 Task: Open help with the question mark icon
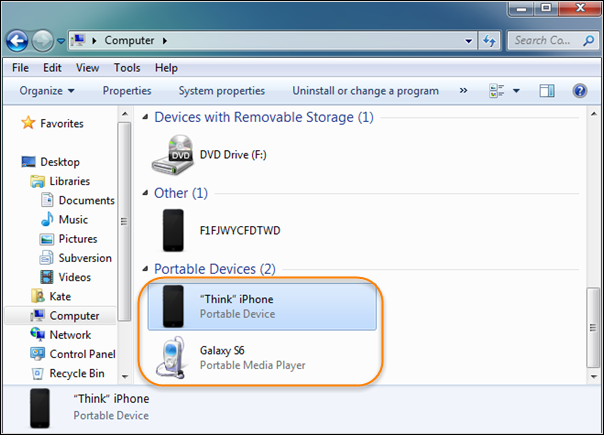pyautogui.click(x=580, y=91)
